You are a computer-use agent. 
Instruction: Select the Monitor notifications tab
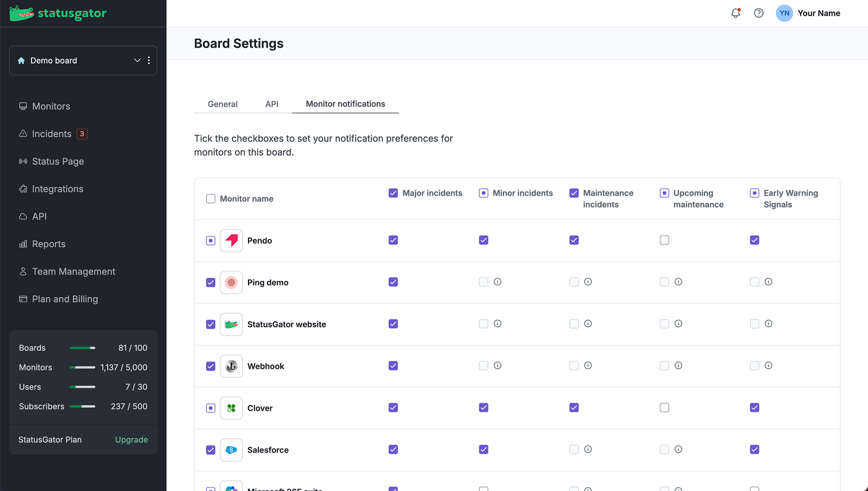[346, 104]
